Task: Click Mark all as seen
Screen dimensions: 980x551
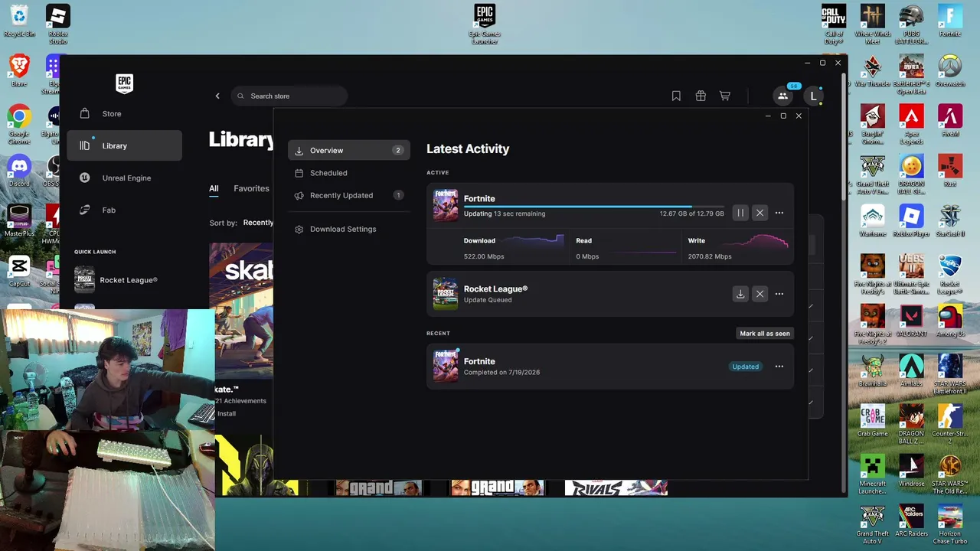Action: tap(765, 334)
